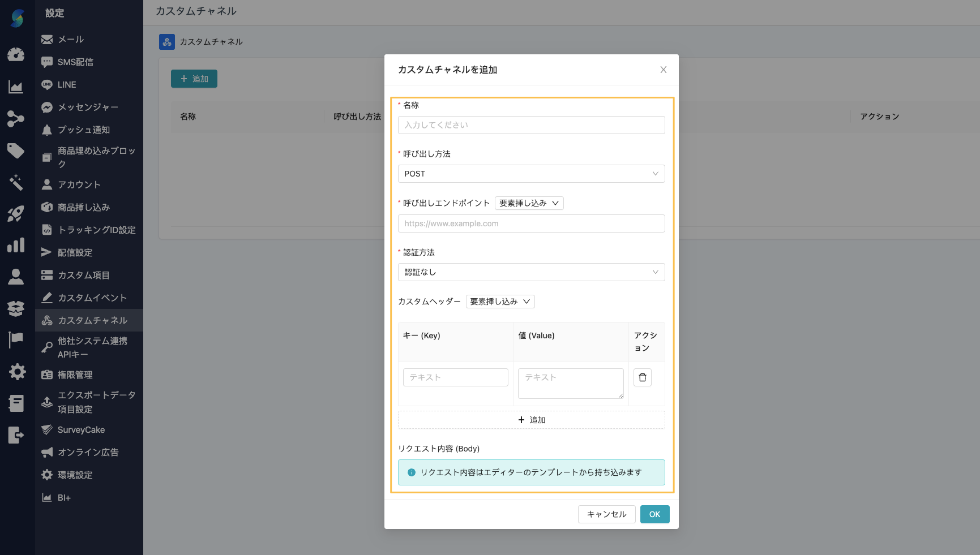Expand the 認証方法 dropdown

point(531,272)
